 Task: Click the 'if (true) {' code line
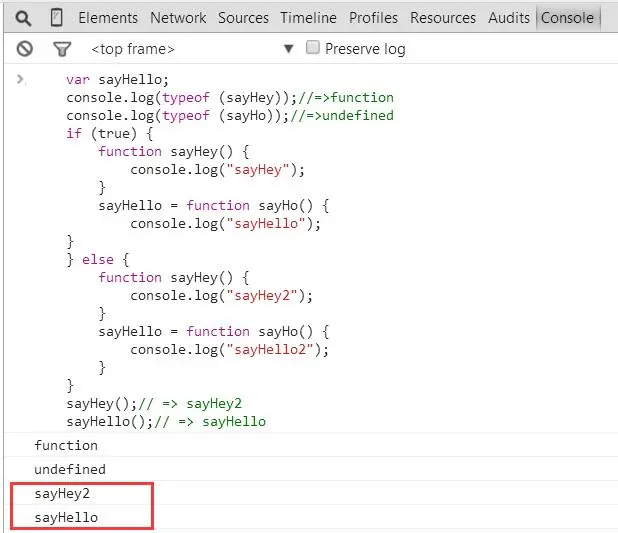tap(110, 134)
